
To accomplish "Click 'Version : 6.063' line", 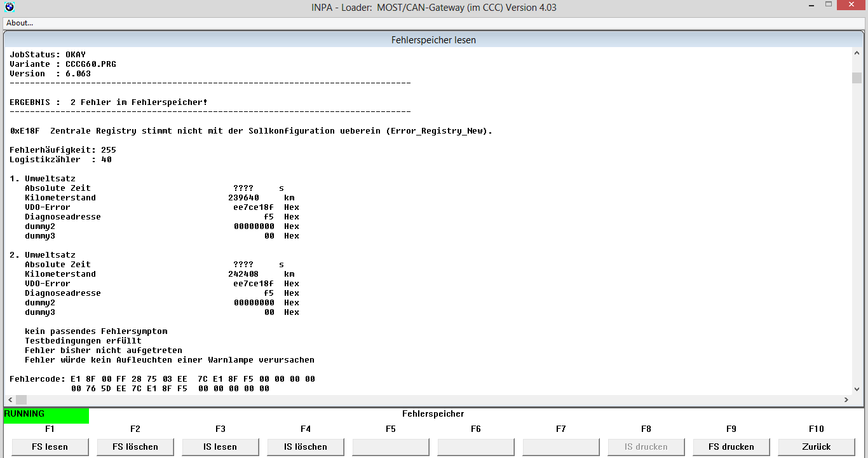I will point(50,74).
